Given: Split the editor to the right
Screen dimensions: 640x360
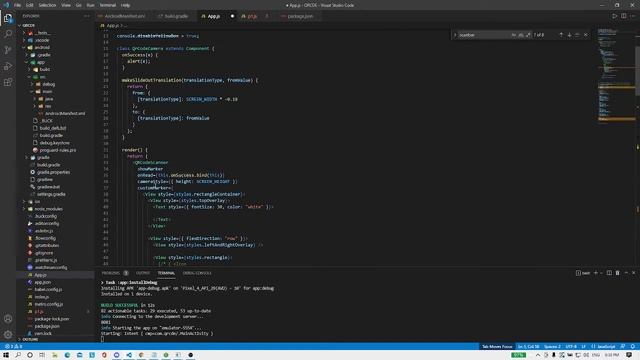Looking at the screenshot, I should 624,16.
